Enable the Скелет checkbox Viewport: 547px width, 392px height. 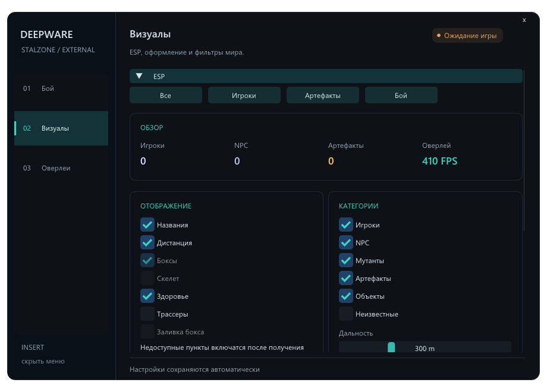(x=147, y=278)
